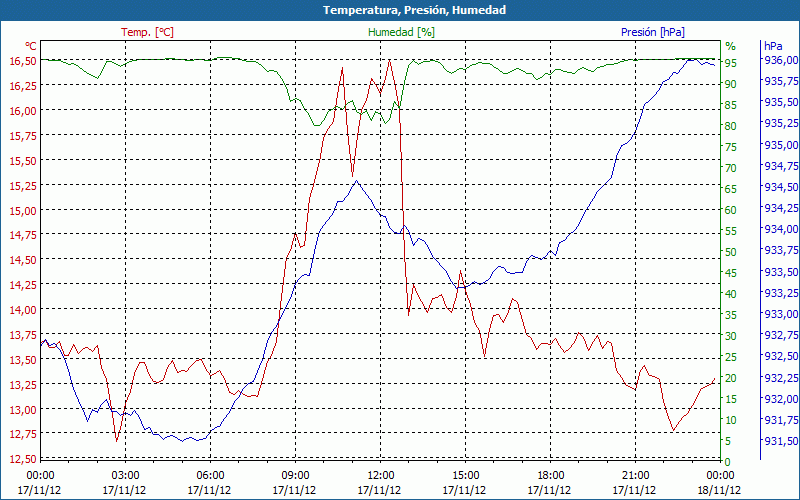
Task: Click the humidity axis value 85
Action: point(731,105)
